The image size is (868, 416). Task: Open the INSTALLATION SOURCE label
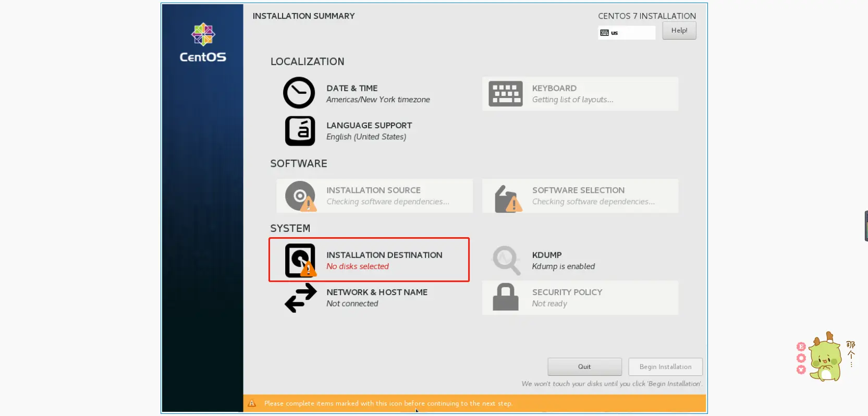point(373,190)
